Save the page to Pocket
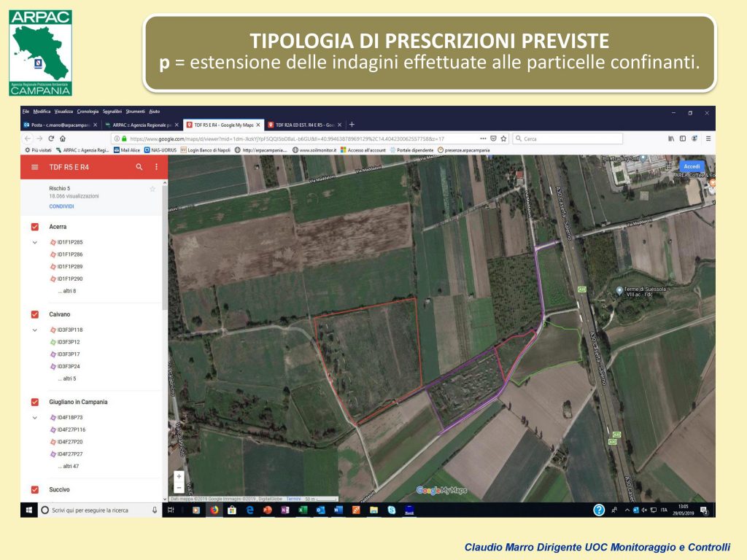747x560 pixels. [494, 139]
